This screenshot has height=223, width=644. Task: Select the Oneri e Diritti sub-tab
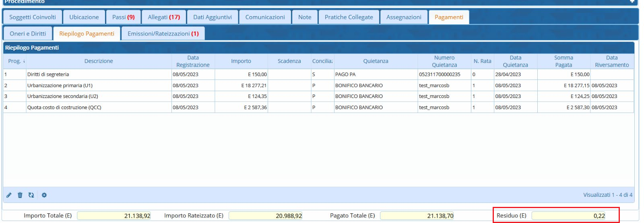pyautogui.click(x=28, y=34)
